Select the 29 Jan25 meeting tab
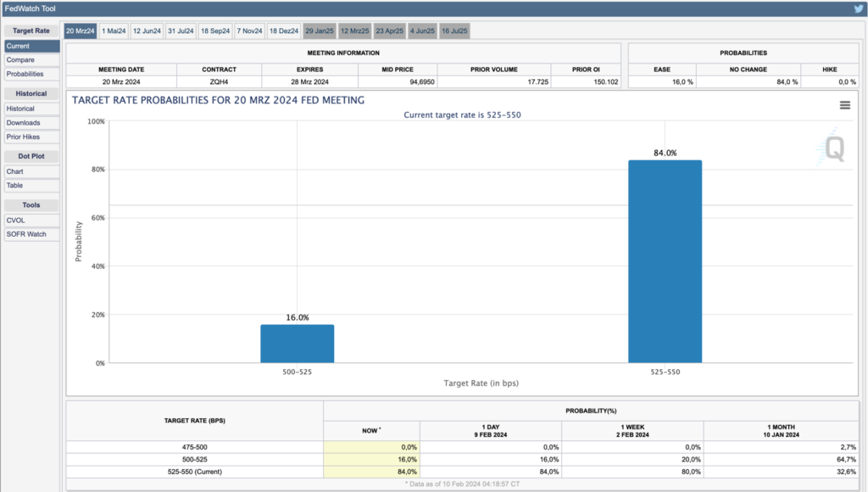Viewport: 868px width, 492px height. coord(320,31)
